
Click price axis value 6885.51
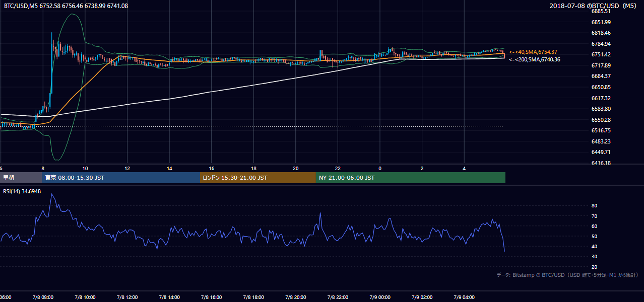[x=601, y=11]
